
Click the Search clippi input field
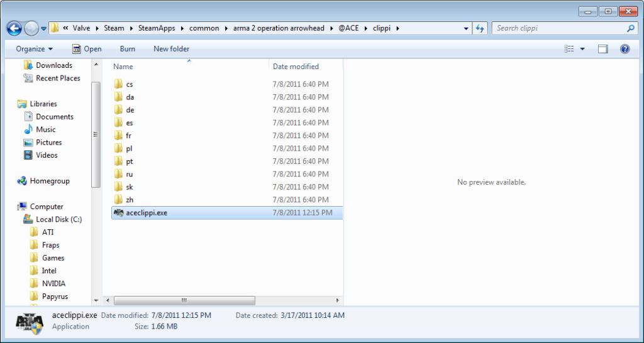[560, 28]
